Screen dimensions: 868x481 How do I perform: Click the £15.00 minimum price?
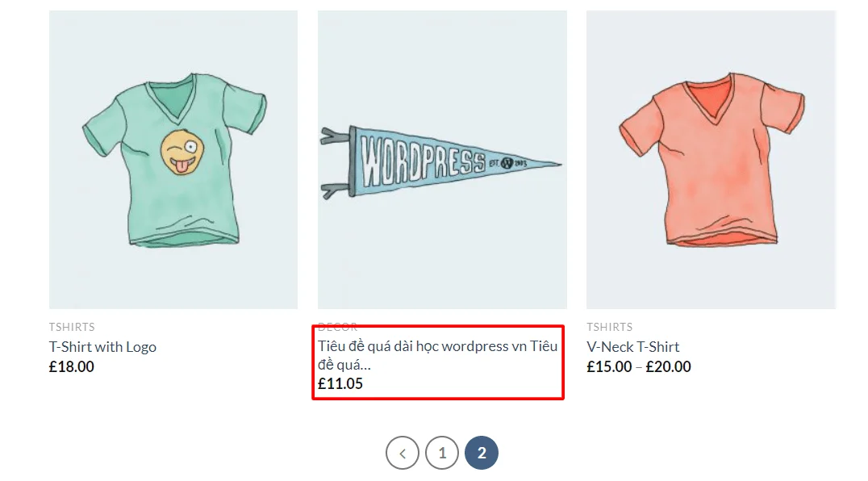tap(609, 367)
